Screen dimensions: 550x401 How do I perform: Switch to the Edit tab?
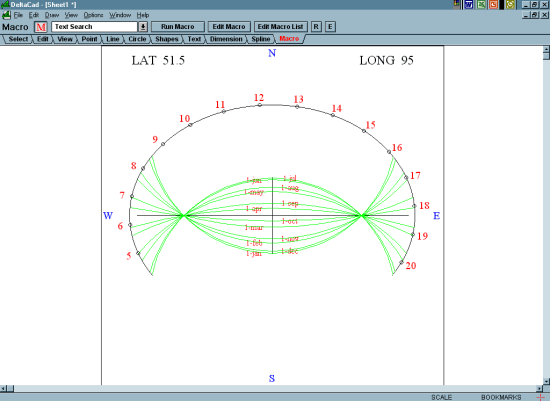tap(42, 39)
